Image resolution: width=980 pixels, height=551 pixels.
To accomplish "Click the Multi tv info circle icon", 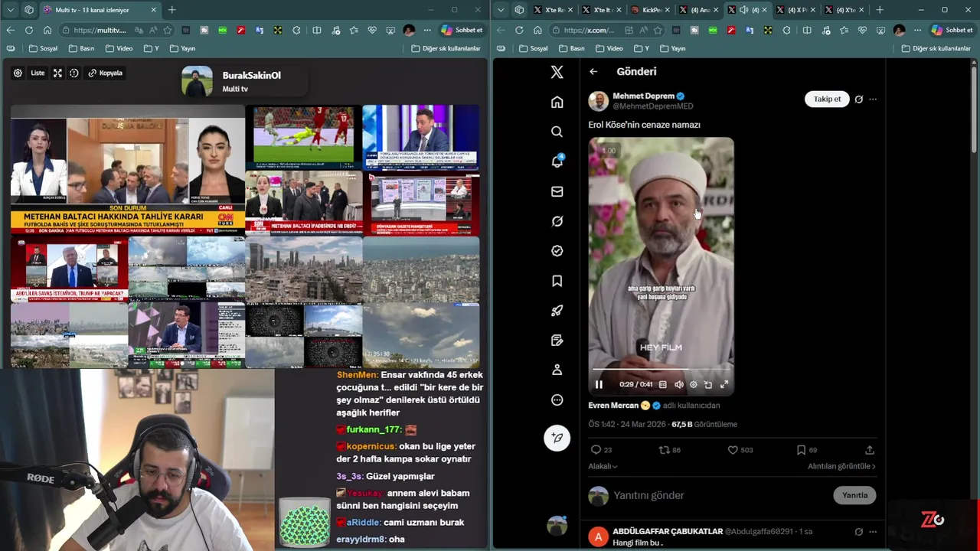I will pyautogui.click(x=74, y=73).
